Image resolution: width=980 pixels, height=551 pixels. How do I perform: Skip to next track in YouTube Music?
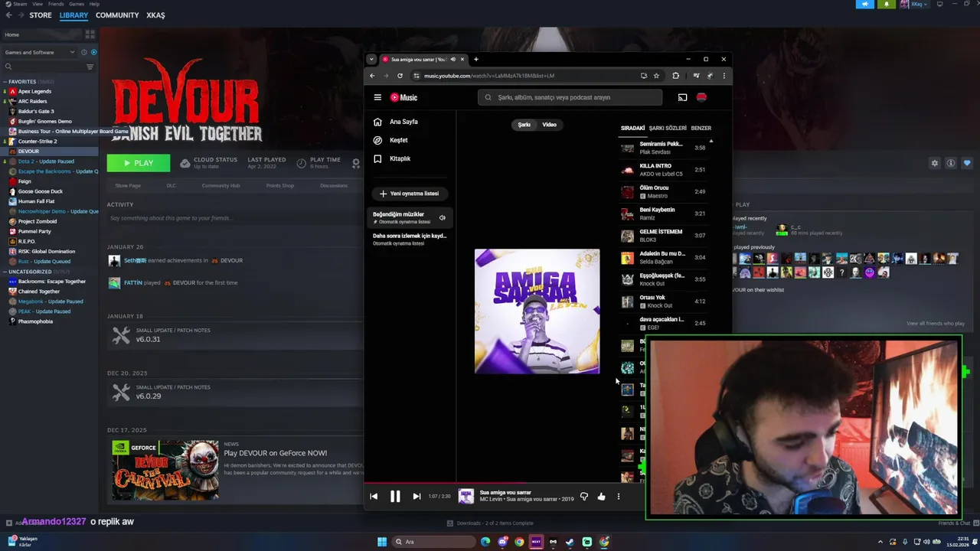pos(416,497)
